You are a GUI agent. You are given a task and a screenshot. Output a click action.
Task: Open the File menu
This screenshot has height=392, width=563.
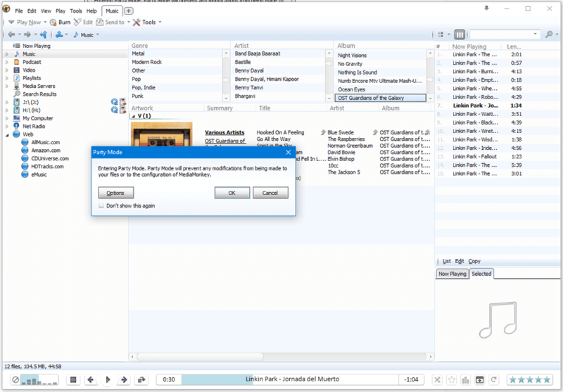coord(19,11)
